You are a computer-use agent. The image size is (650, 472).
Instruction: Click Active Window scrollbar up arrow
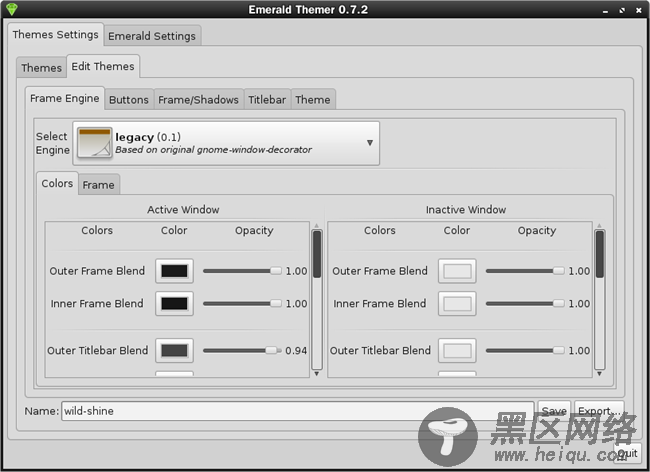pyautogui.click(x=317, y=226)
